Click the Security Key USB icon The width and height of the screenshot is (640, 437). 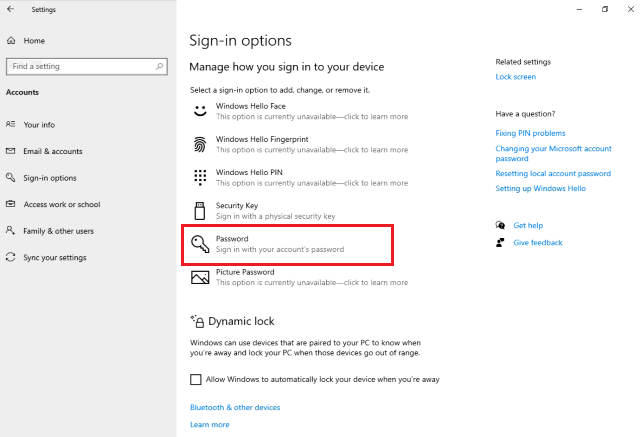pos(199,210)
